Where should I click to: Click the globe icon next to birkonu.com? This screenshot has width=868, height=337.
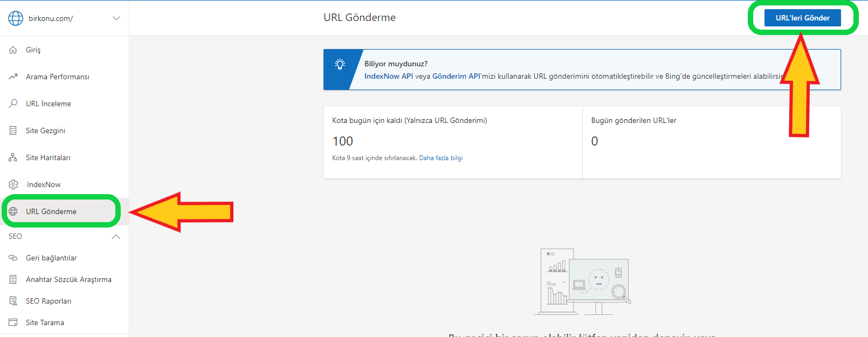[x=16, y=18]
